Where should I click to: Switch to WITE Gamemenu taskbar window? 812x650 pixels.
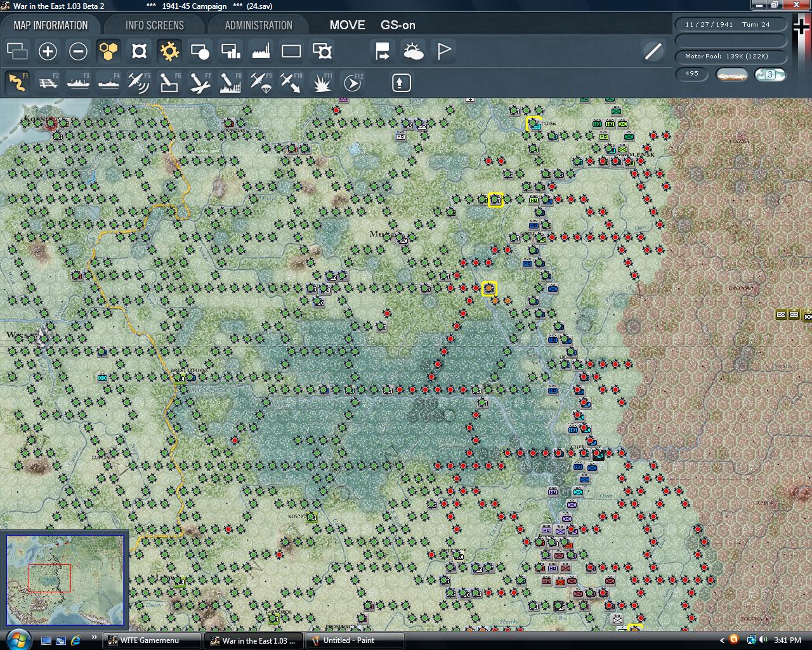152,640
